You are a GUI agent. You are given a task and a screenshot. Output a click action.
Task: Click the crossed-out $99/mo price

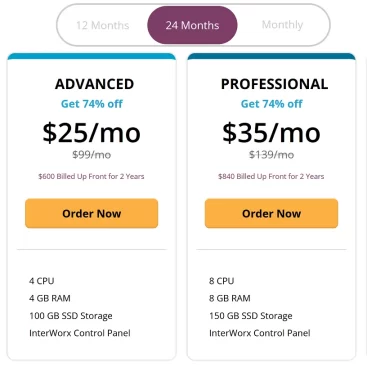92,155
